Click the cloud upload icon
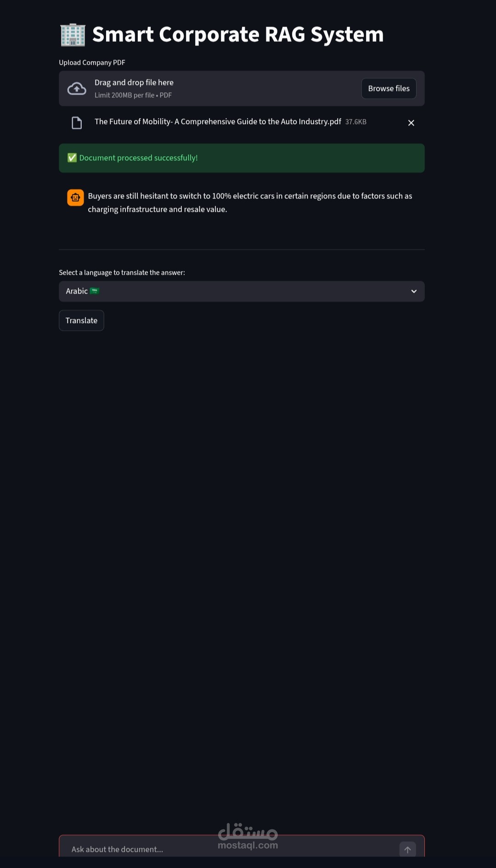The width and height of the screenshot is (496, 868). [77, 89]
